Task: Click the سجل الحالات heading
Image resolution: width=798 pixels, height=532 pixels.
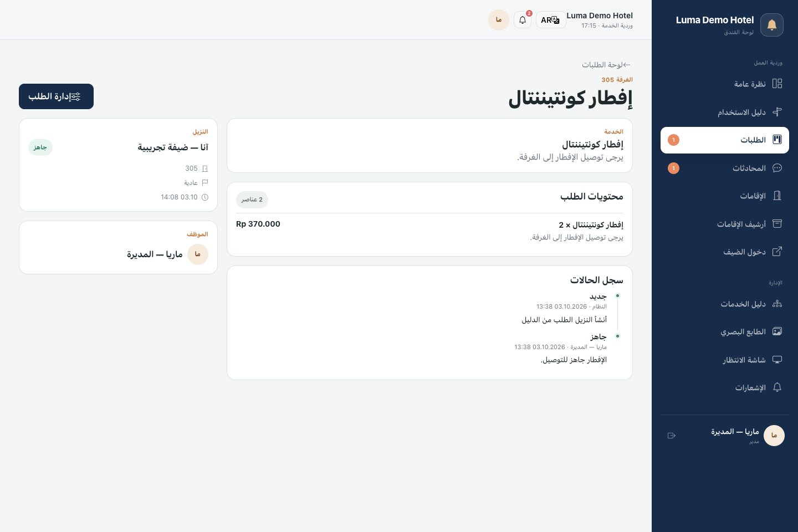Action: [597, 280]
